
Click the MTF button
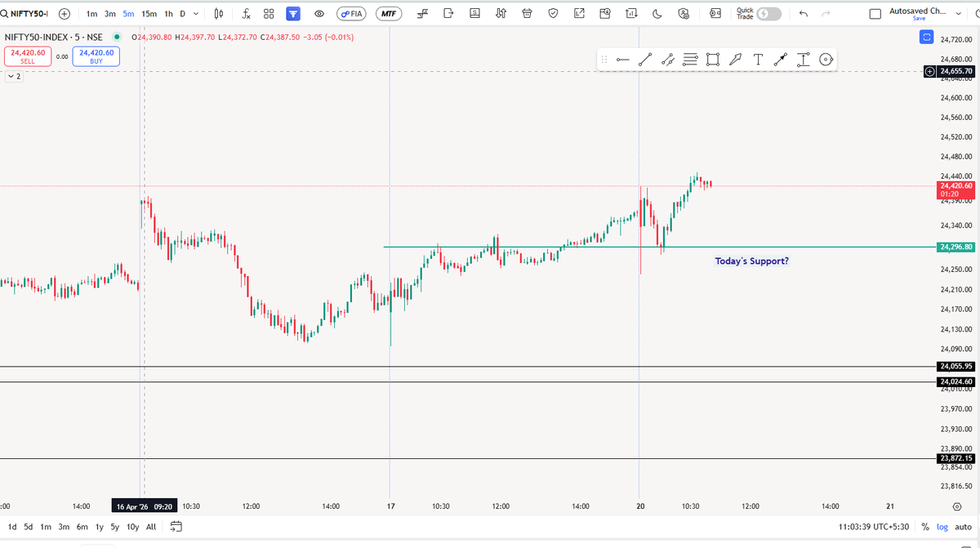click(x=389, y=14)
